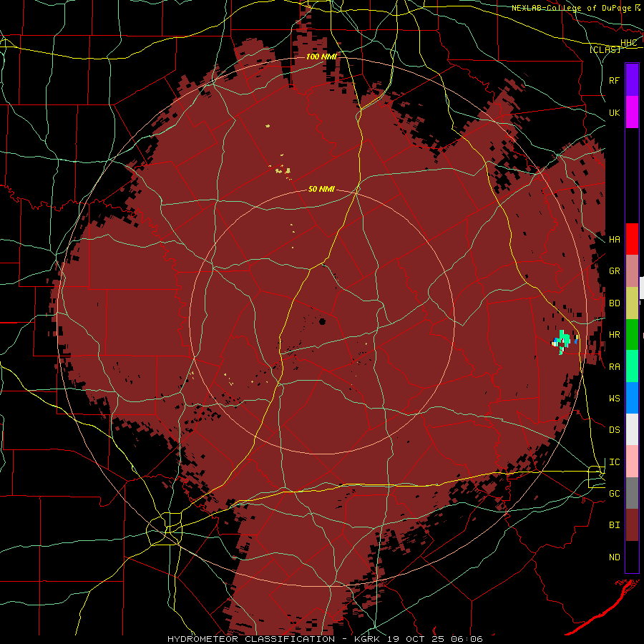Screen dimensions: 644x644
Task: Click the black radar site dot at center
Action: (323, 321)
